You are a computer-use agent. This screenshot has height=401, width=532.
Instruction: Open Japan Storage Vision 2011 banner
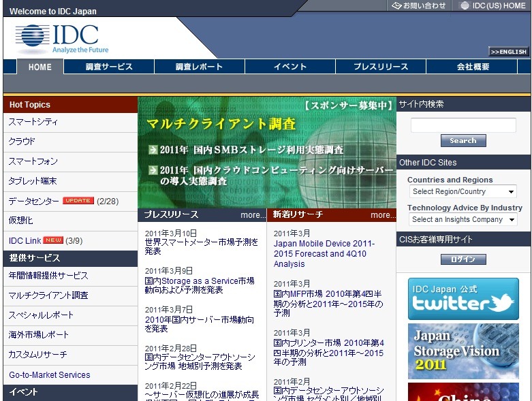463,351
